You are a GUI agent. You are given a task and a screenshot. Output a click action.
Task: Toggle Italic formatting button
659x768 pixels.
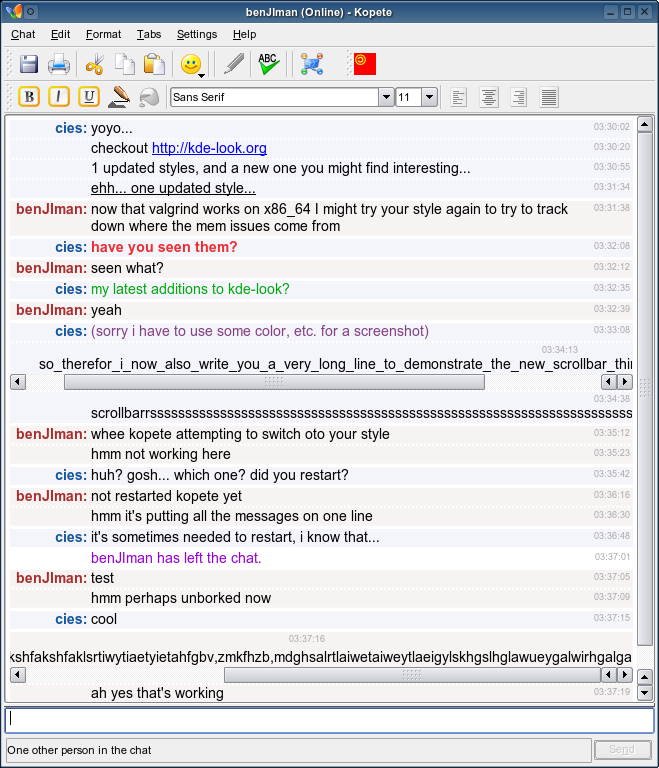click(x=59, y=96)
